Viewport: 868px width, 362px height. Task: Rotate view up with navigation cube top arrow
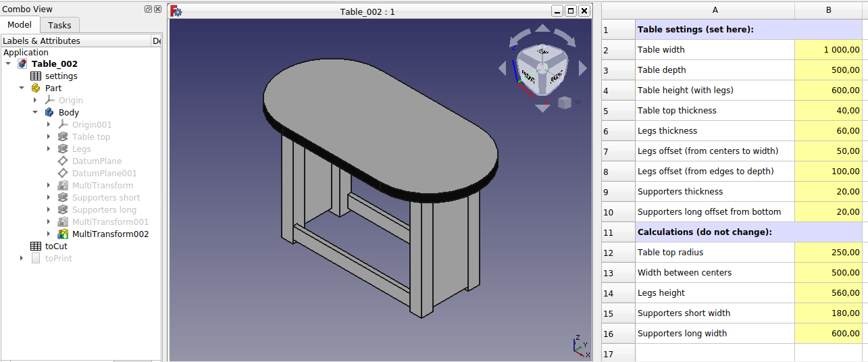tap(543, 28)
